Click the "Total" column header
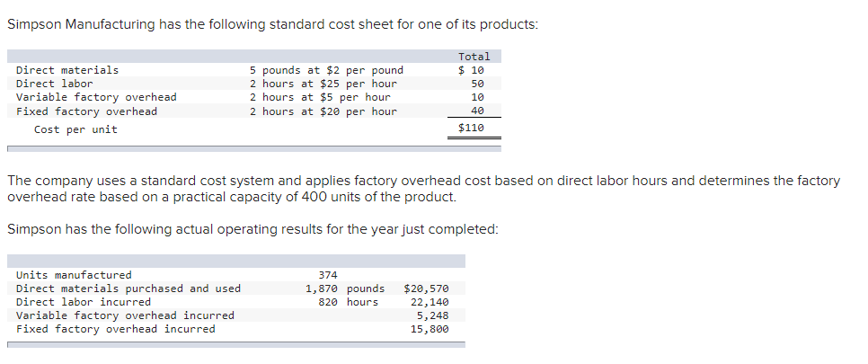Image resolution: width=868 pixels, height=364 pixels. coord(474,57)
